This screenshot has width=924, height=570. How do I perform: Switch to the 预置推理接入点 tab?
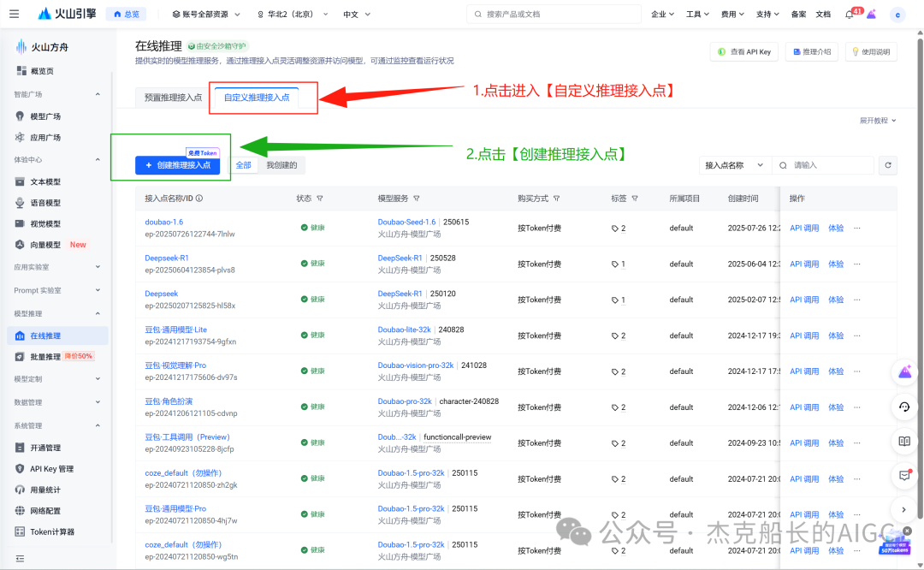(173, 98)
